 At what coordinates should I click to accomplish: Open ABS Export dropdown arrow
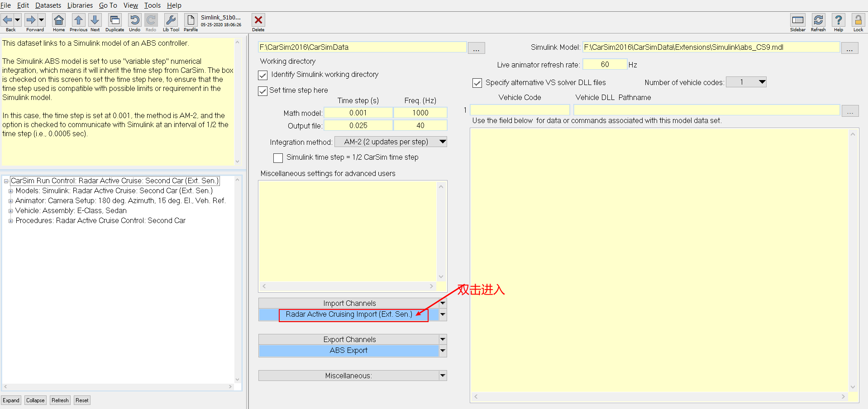click(x=443, y=351)
